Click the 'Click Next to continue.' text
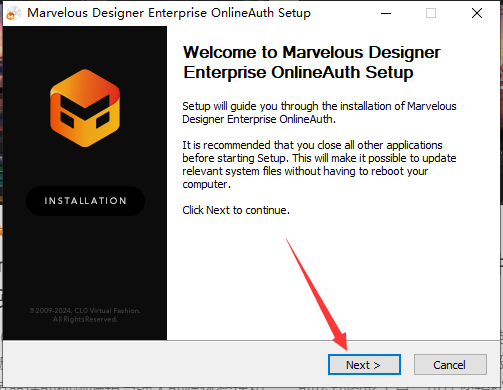 click(236, 210)
